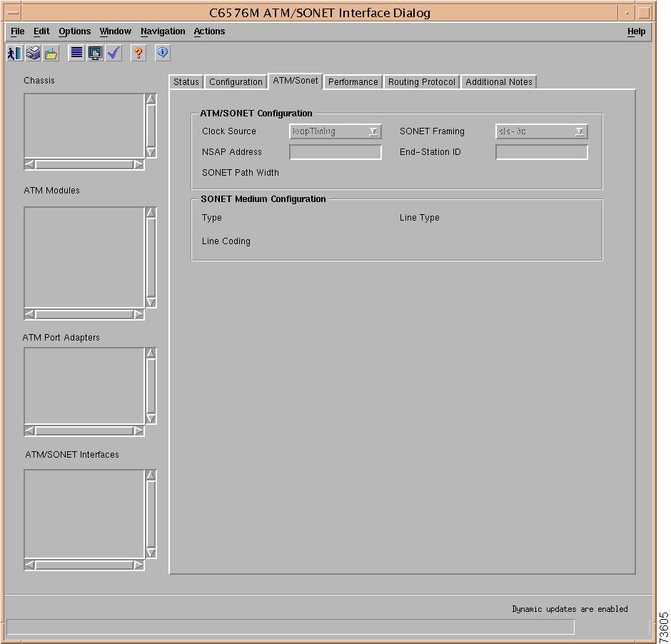Click the ATM/SONET Interfaces scroll-left arrow
This screenshot has width=671, height=644.
point(29,565)
